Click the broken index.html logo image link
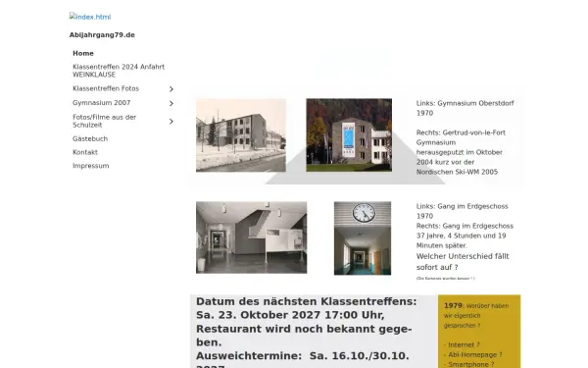Image resolution: width=588 pixels, height=368 pixels. coord(90,17)
